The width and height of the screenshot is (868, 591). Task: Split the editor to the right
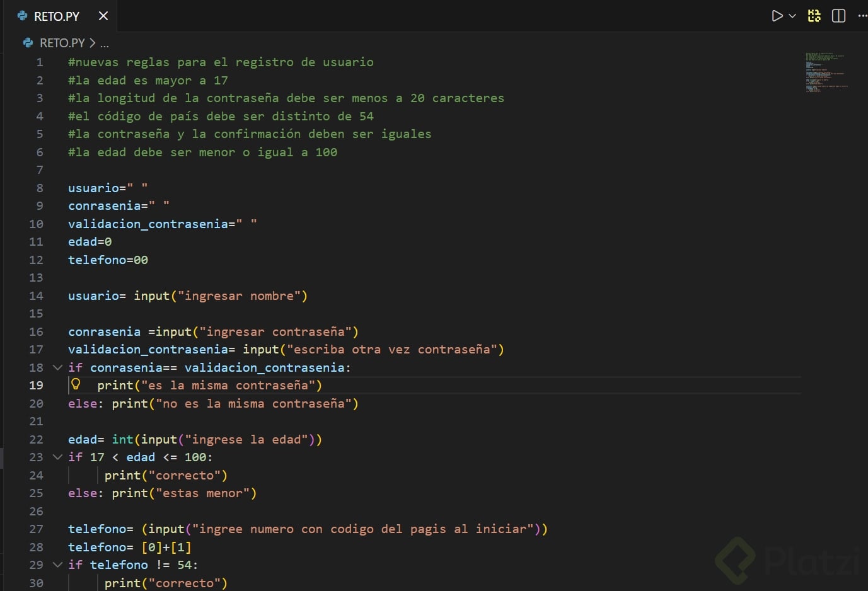[x=838, y=16]
